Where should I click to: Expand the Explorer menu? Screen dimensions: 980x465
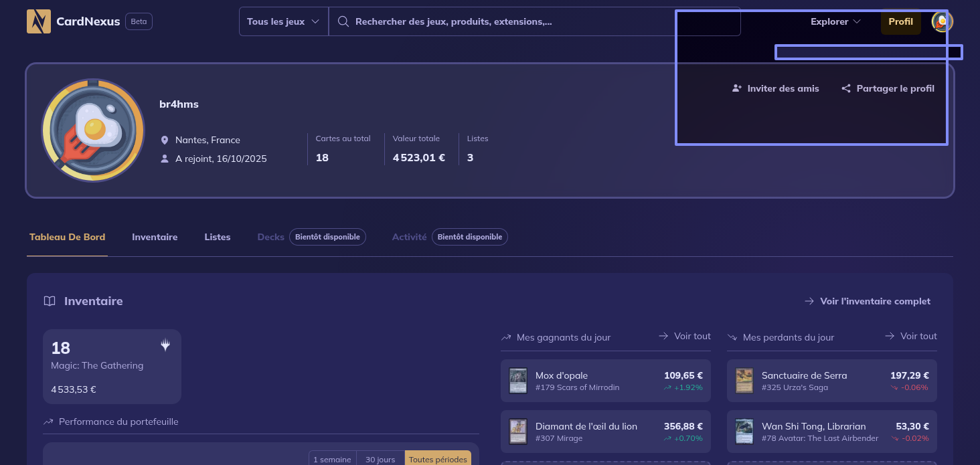pyautogui.click(x=835, y=21)
